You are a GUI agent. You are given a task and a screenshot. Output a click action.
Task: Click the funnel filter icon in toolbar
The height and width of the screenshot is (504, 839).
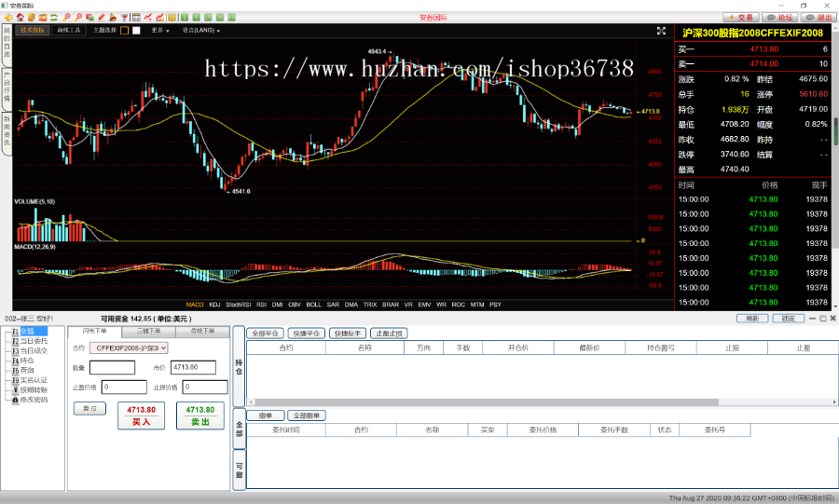(x=125, y=17)
